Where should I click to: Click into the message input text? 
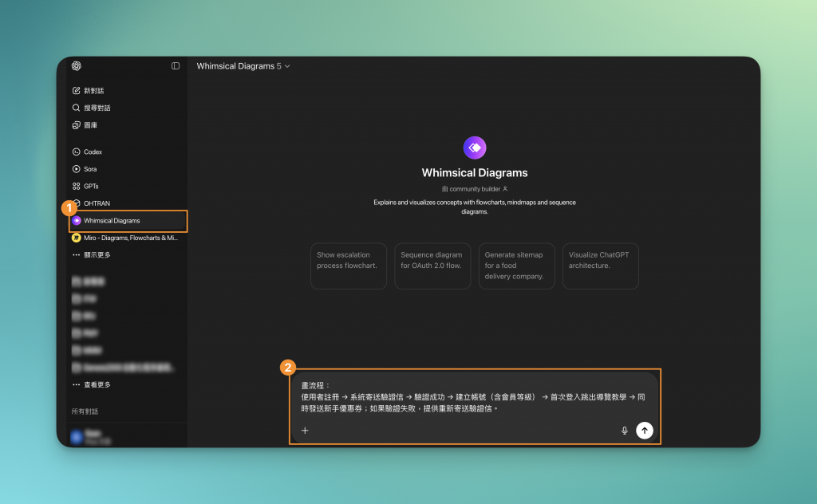tap(473, 397)
